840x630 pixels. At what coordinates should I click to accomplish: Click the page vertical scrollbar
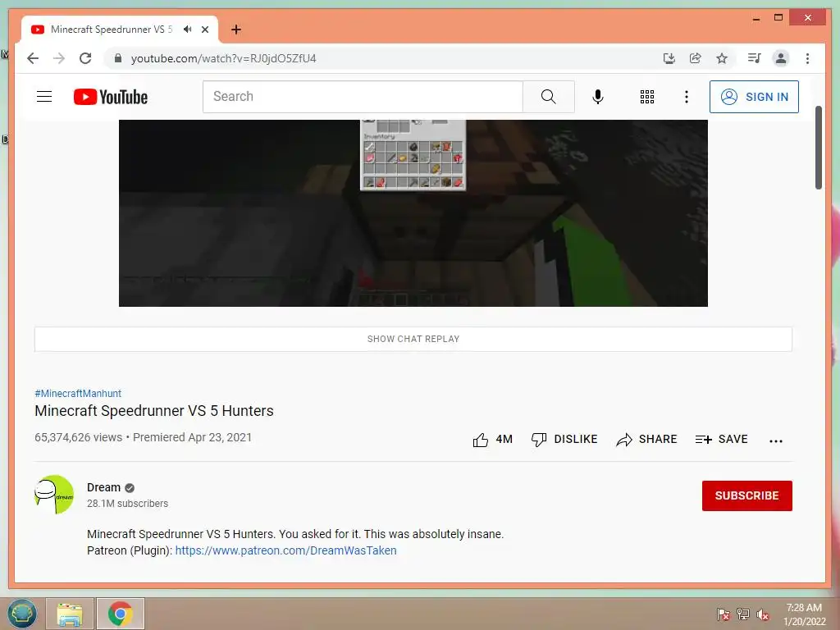[x=818, y=148]
